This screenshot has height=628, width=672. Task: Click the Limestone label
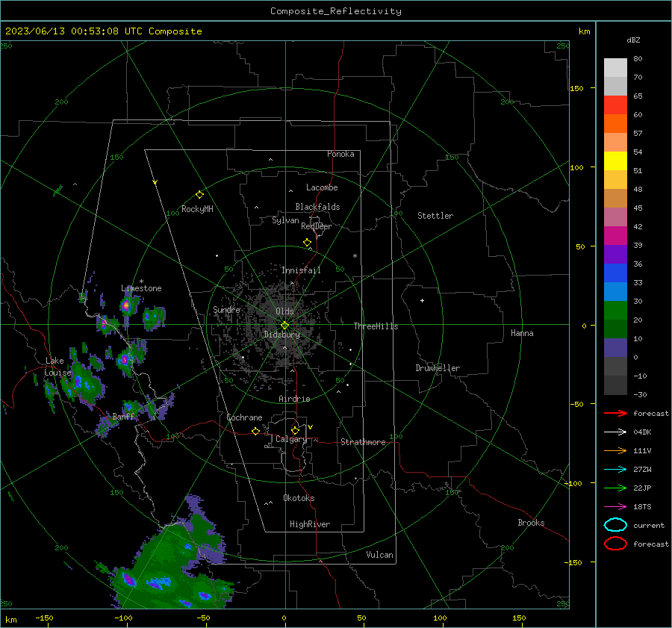point(141,288)
